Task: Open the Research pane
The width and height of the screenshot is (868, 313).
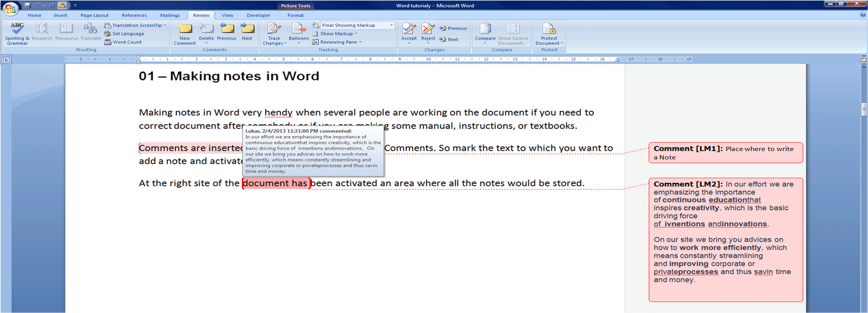Action: [42, 32]
